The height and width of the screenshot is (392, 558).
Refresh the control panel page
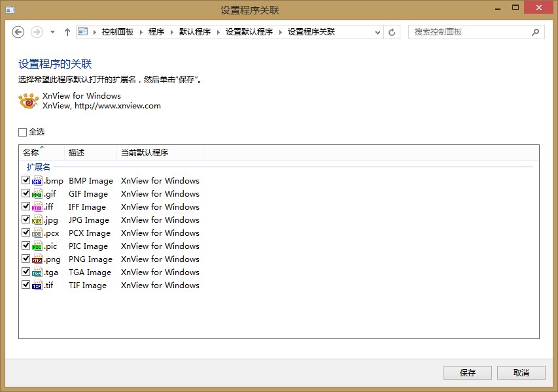tap(392, 33)
